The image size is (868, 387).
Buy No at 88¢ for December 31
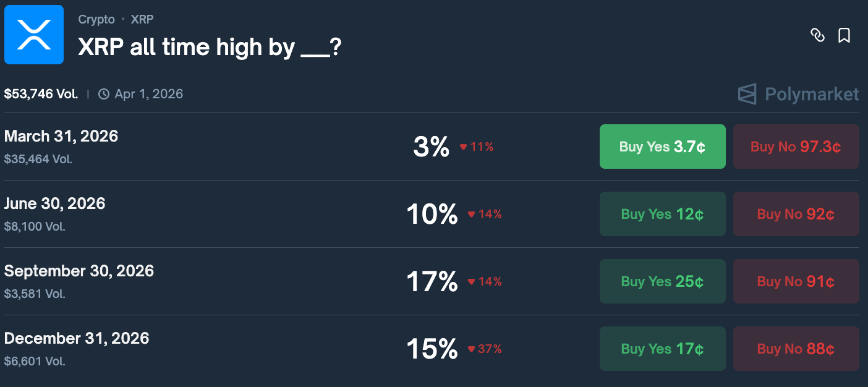point(796,349)
